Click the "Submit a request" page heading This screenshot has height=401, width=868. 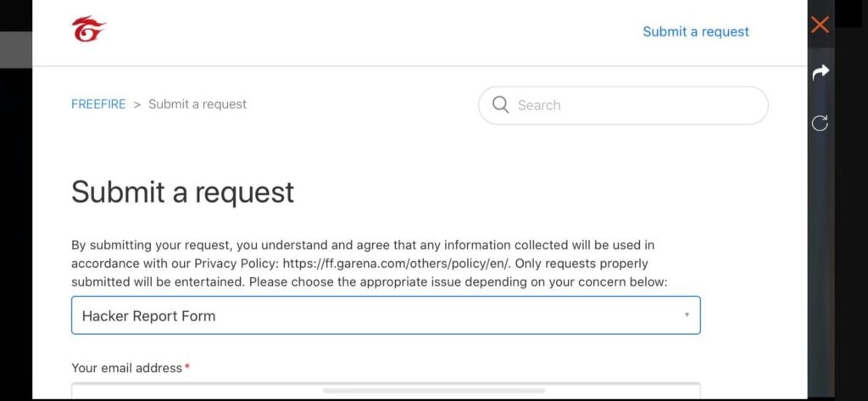[x=182, y=192]
